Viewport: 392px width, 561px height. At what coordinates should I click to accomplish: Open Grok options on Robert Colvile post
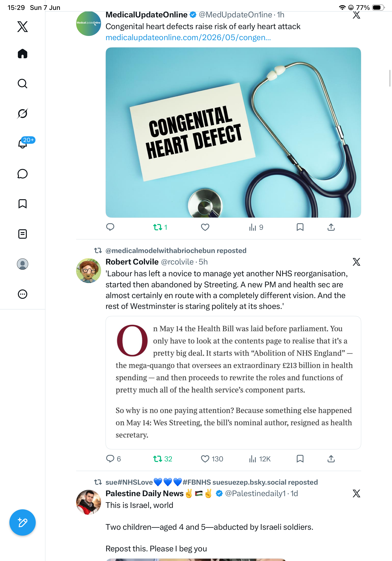coord(356,262)
